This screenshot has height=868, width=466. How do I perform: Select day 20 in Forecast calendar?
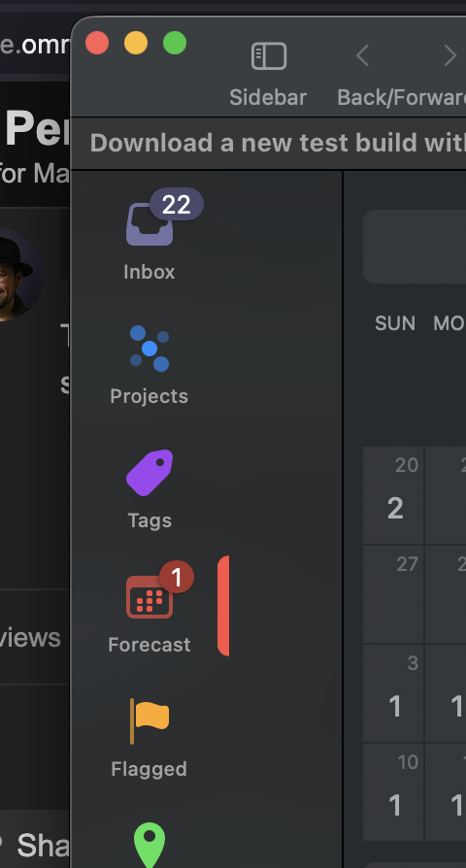pos(393,495)
